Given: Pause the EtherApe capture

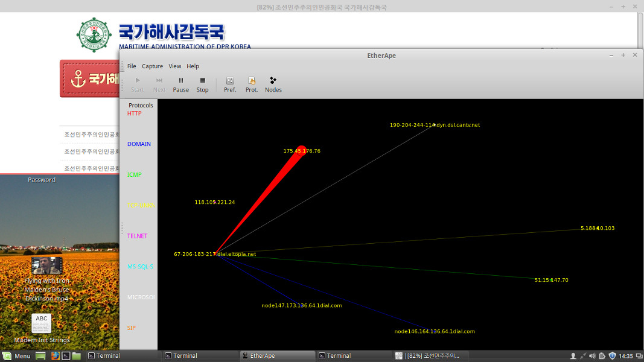Looking at the screenshot, I should point(180,84).
